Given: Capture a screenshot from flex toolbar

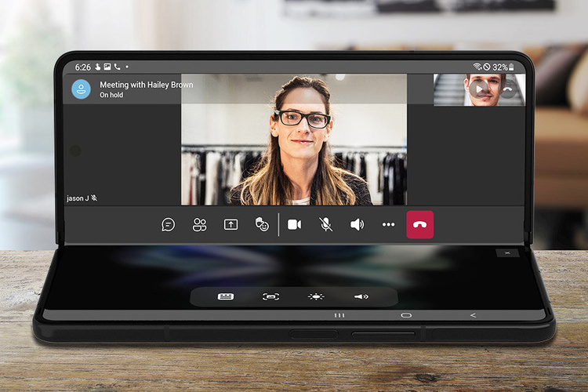Looking at the screenshot, I should 270,297.
